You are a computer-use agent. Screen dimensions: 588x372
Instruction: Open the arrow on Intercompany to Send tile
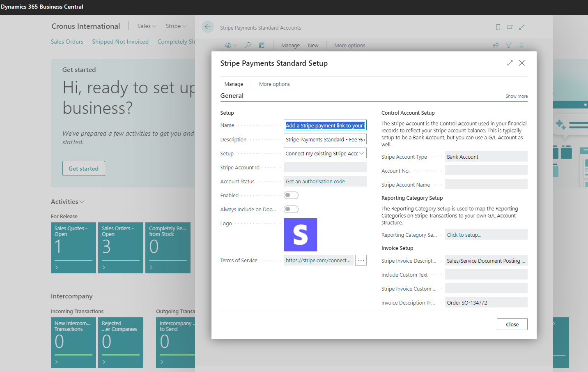(162, 362)
